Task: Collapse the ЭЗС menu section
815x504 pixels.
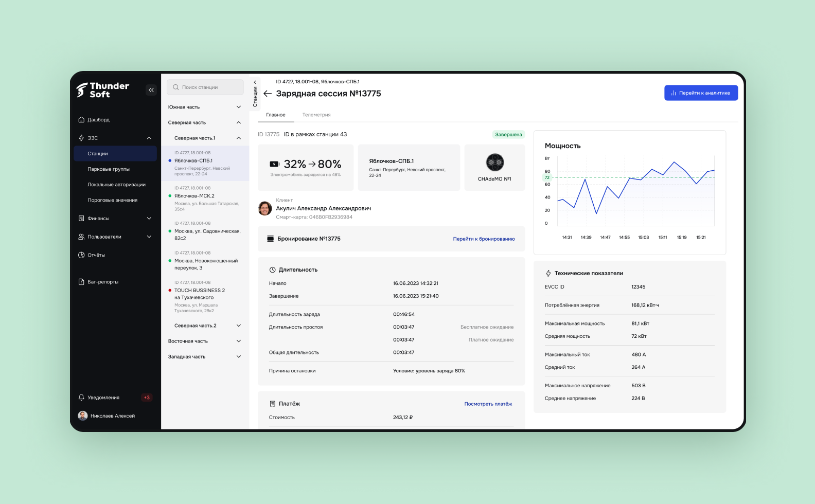Action: pyautogui.click(x=149, y=138)
